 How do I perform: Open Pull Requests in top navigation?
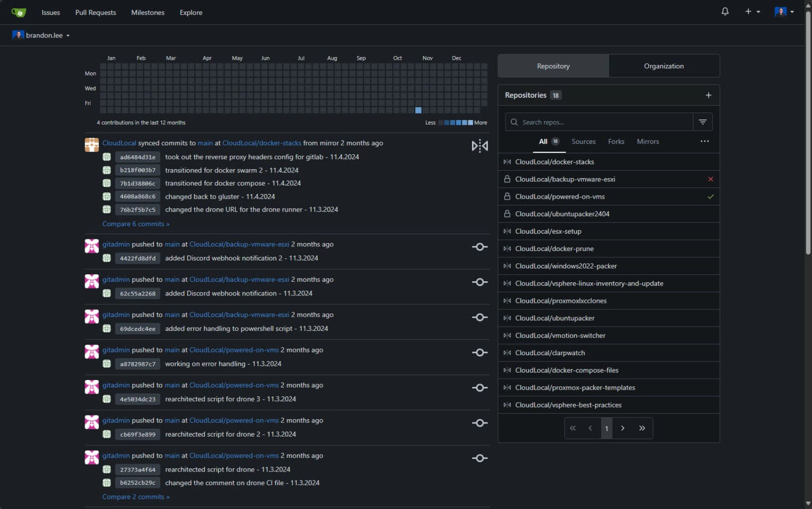[x=95, y=13]
